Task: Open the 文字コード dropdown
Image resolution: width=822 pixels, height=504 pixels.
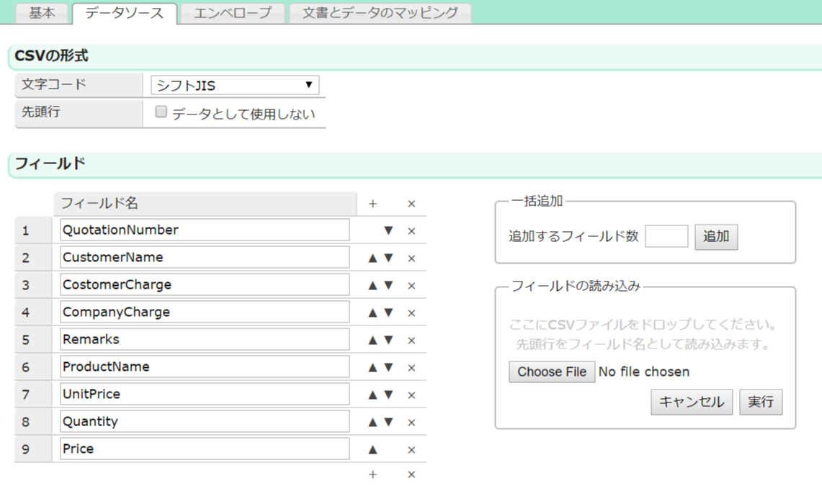Action: 235,85
